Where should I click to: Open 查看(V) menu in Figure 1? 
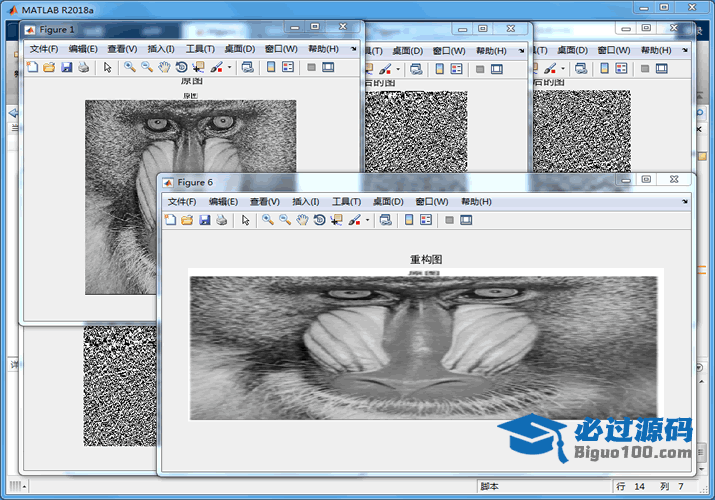click(122, 49)
